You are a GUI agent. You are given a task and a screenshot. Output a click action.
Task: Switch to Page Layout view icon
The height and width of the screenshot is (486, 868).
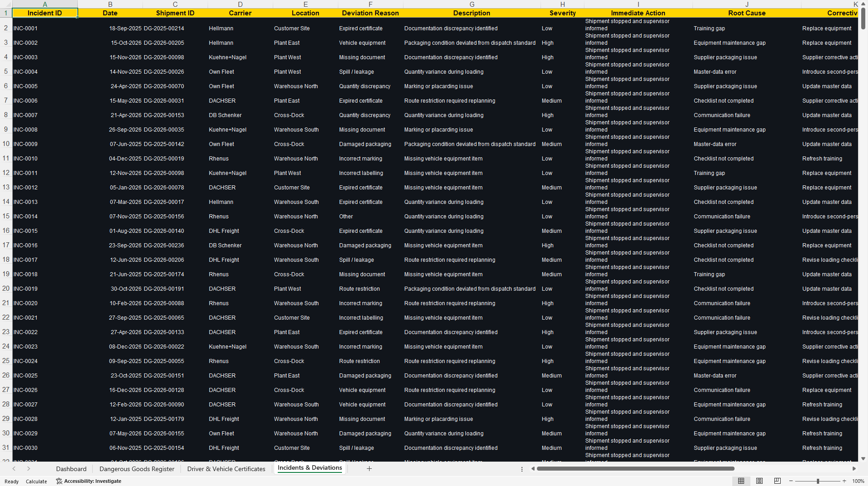coord(759,481)
